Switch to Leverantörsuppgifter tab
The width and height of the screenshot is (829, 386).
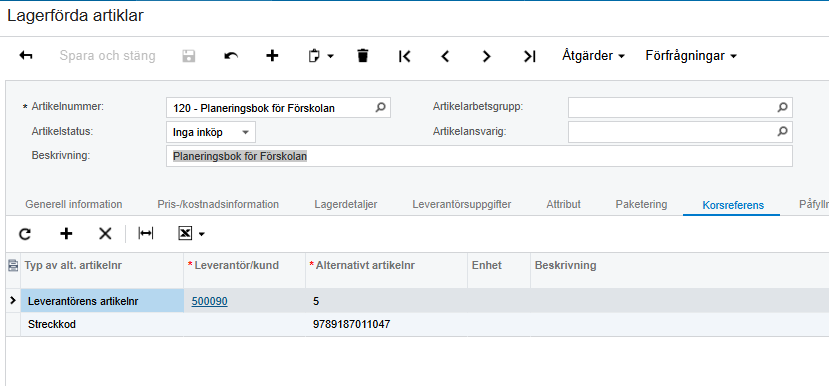462,204
